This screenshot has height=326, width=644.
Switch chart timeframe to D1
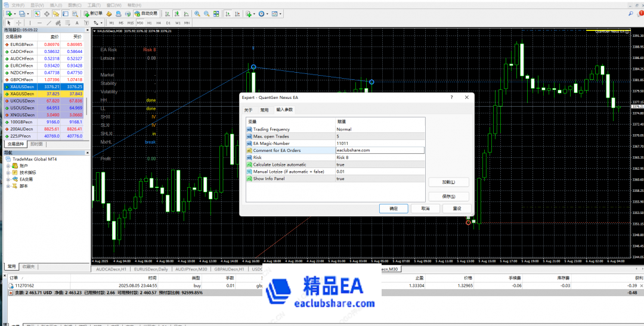168,23
